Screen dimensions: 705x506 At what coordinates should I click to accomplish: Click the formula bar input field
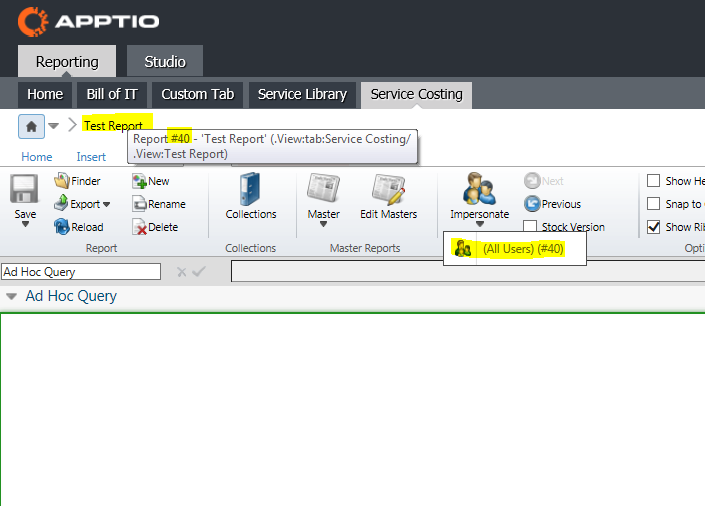[468, 272]
